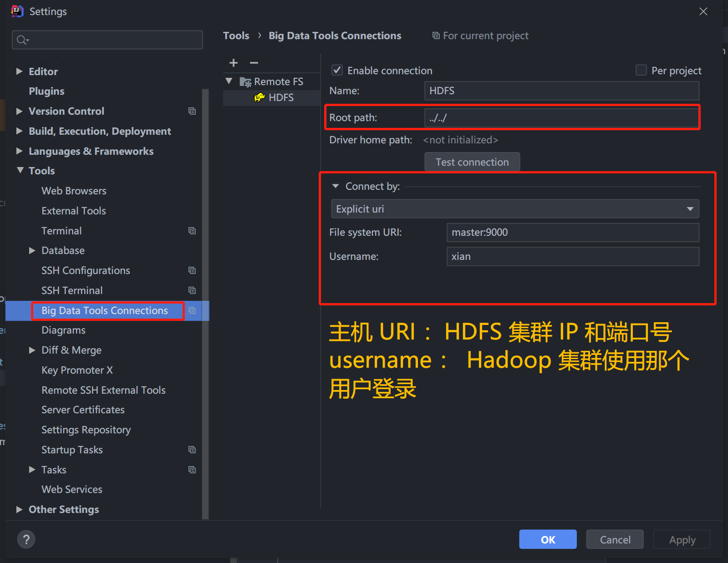Click the For current project icon
Image resolution: width=728 pixels, height=563 pixels.
[436, 36]
